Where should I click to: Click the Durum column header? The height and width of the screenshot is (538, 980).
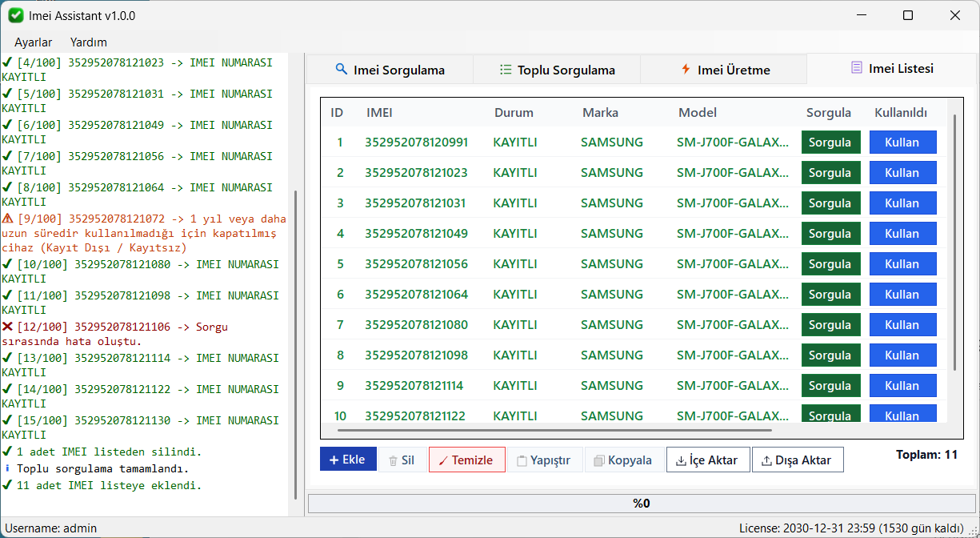pos(514,113)
